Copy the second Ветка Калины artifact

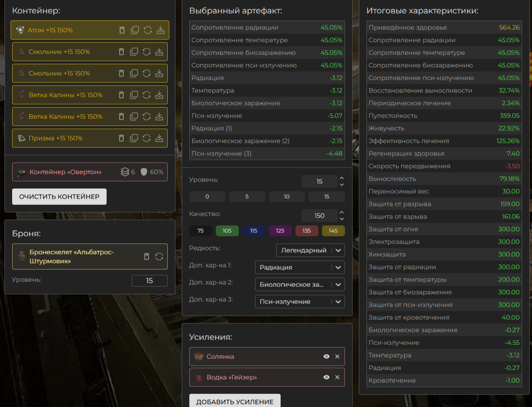click(134, 117)
